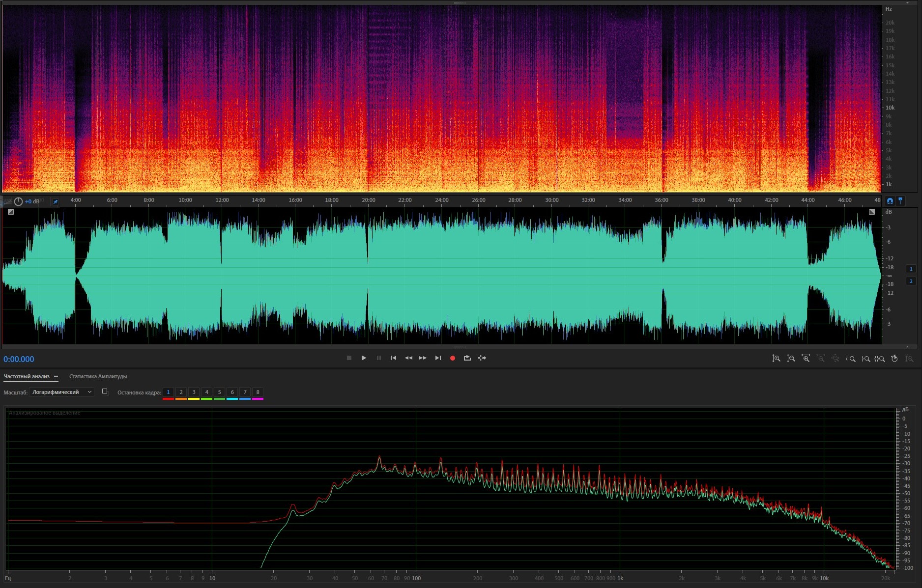Viewport: 922px width, 588px height.
Task: Click the red Record button
Action: coord(453,358)
